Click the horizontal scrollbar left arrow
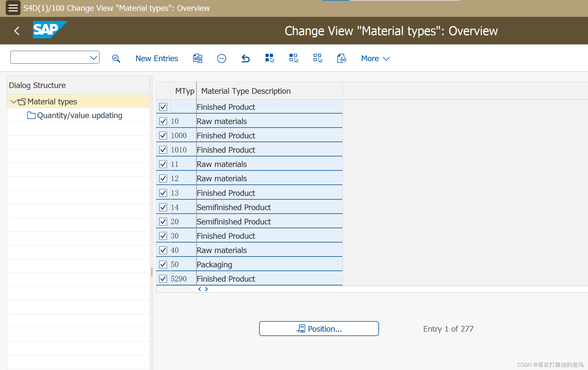588x370 pixels. (x=200, y=289)
